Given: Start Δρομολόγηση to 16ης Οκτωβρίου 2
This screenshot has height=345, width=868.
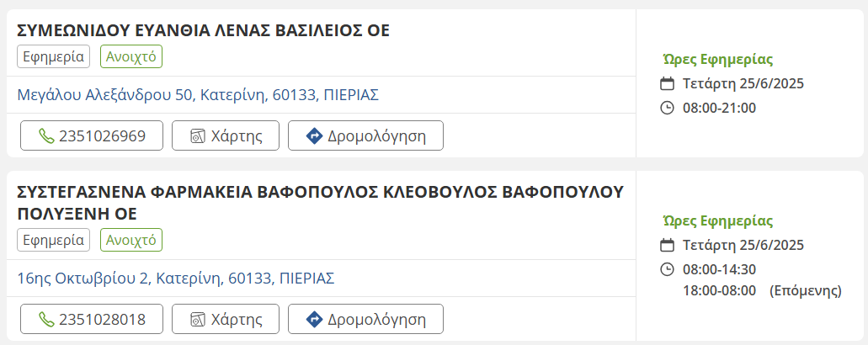Looking at the screenshot, I should point(365,320).
